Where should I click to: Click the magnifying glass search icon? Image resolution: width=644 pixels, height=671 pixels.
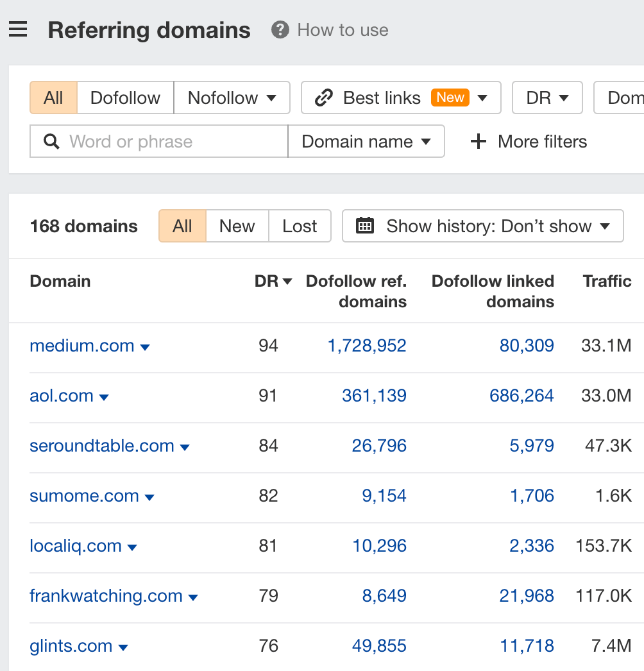click(51, 141)
